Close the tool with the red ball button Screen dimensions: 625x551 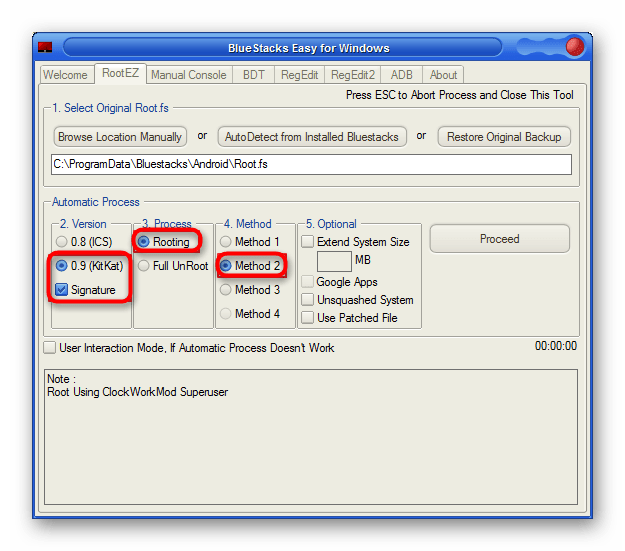pyautogui.click(x=575, y=47)
